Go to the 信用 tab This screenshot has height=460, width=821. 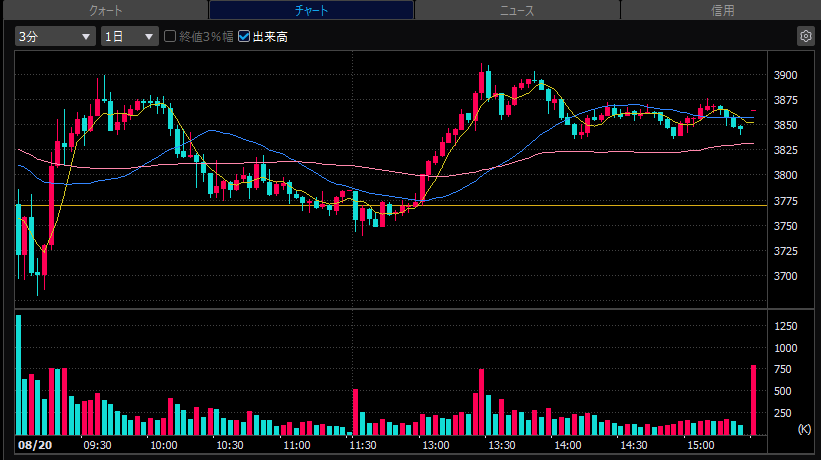click(722, 10)
